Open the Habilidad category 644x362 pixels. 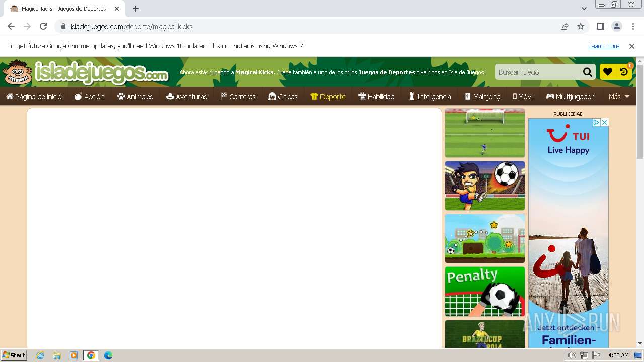[376, 96]
